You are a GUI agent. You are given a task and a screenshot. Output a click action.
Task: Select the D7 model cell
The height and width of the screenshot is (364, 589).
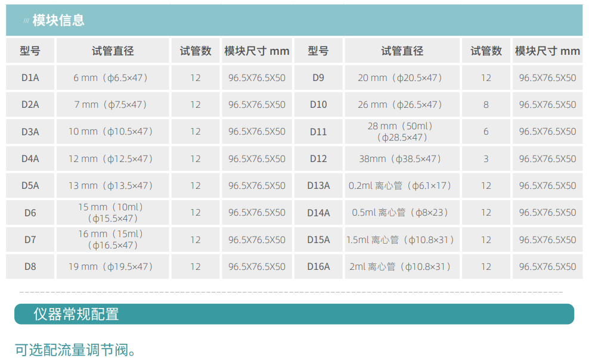coord(30,240)
